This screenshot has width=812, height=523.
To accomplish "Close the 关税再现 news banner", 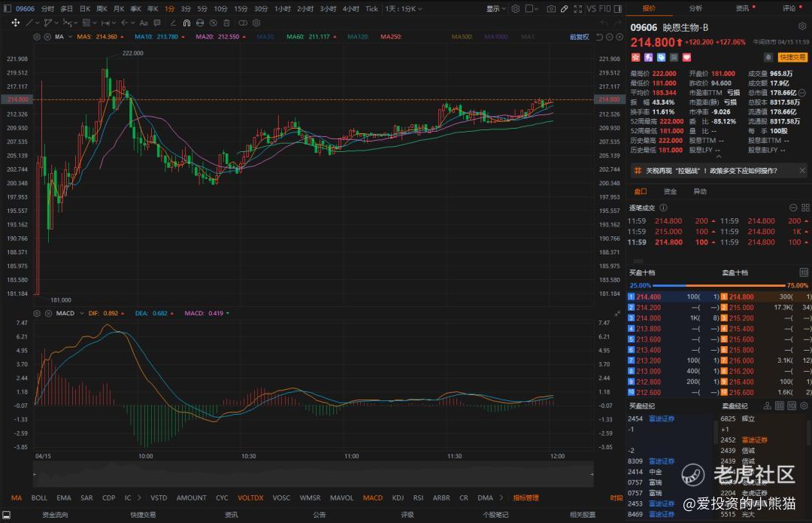I will coord(803,171).
